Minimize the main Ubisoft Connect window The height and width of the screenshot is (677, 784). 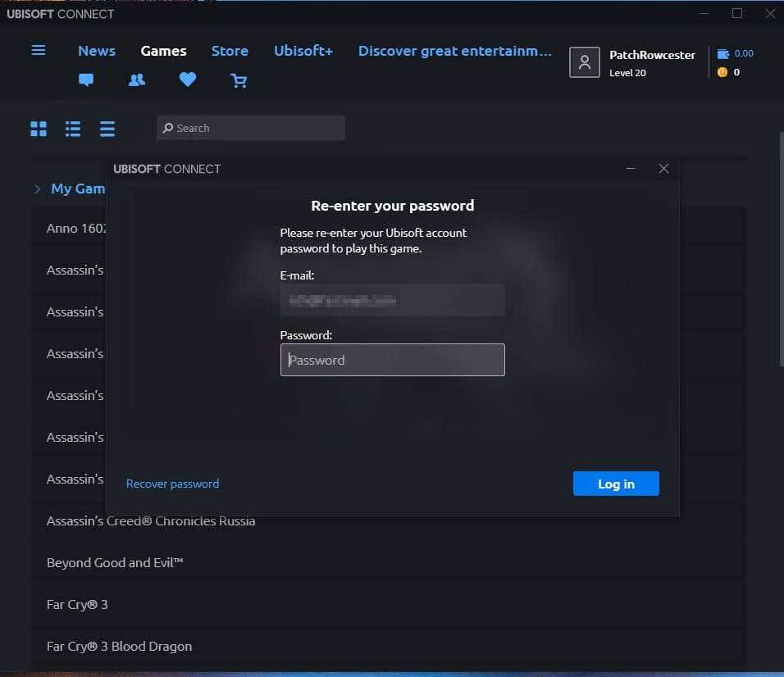point(704,13)
